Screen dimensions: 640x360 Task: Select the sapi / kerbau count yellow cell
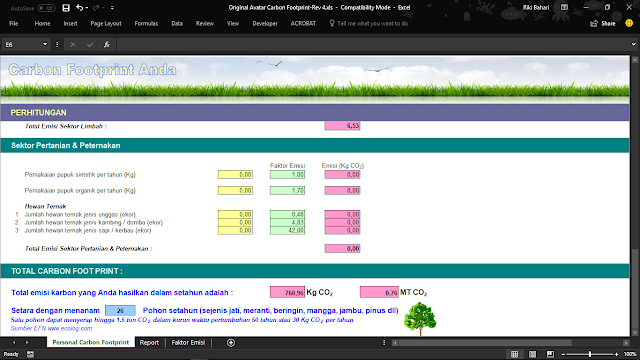pos(235,231)
